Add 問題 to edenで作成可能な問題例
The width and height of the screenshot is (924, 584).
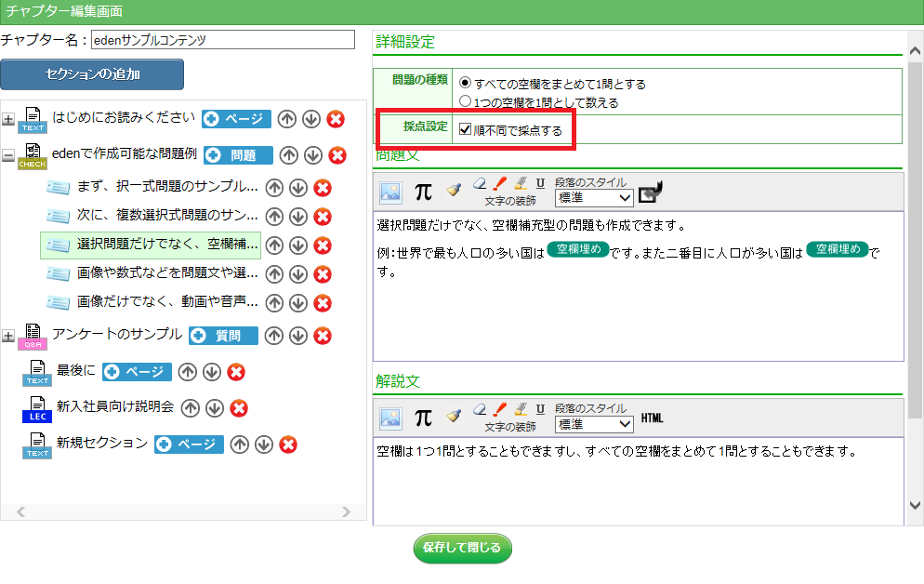click(x=238, y=155)
